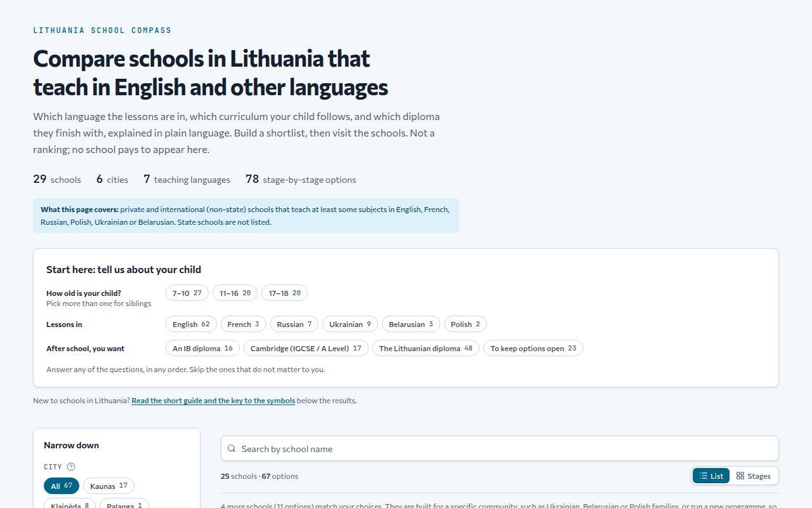Open the short guide and key link
The height and width of the screenshot is (508, 812).
pyautogui.click(x=213, y=401)
